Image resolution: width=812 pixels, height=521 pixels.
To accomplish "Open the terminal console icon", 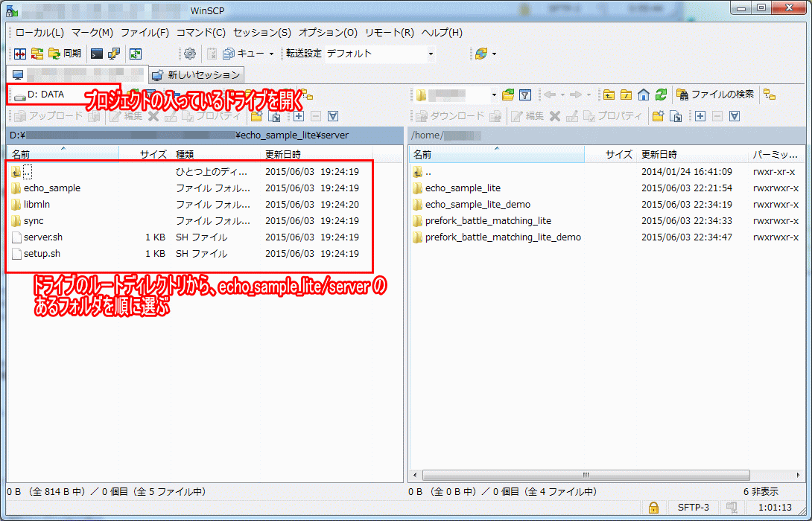I will click(97, 54).
